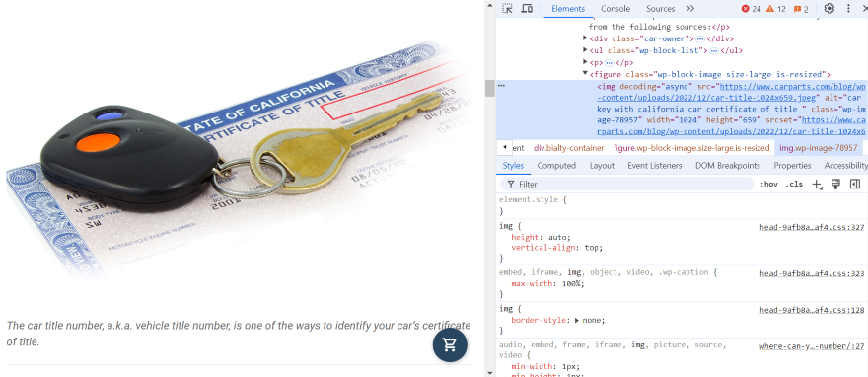This screenshot has height=377, width=868.
Task: Open the floating shopping cart button
Action: coord(450,344)
